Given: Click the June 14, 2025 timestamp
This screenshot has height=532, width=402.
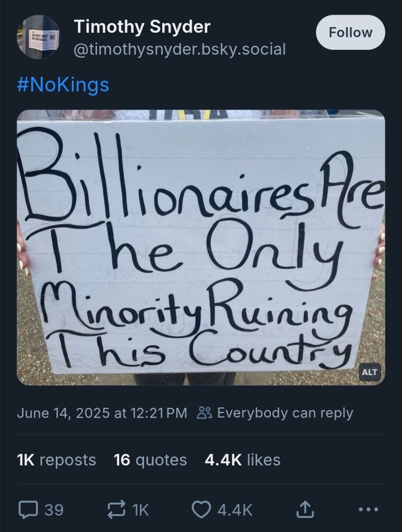Looking at the screenshot, I should (x=102, y=413).
